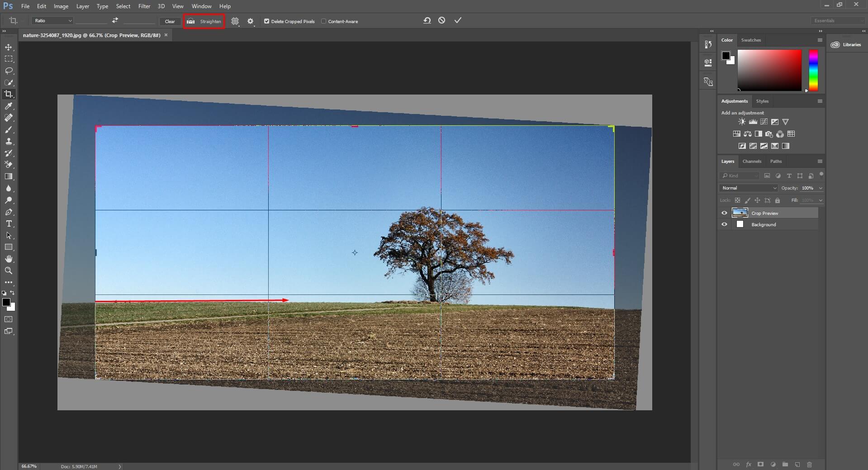Image resolution: width=868 pixels, height=470 pixels.
Task: Uncheck Delete Cropped Pixels
Action: (266, 21)
